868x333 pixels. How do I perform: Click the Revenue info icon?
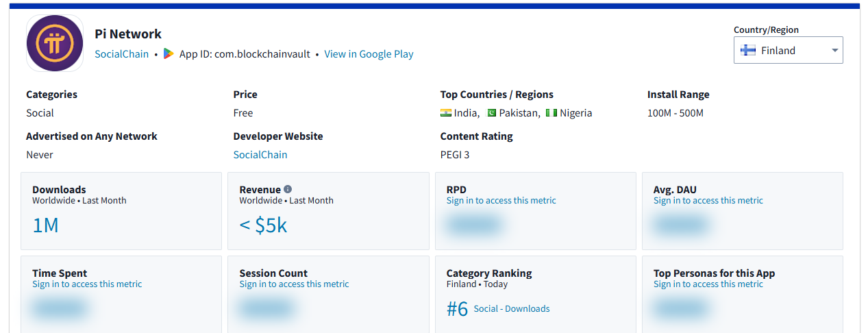[x=288, y=189]
